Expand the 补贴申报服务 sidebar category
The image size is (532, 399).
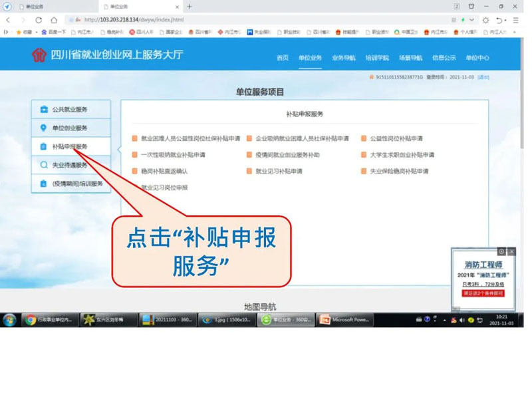point(70,146)
